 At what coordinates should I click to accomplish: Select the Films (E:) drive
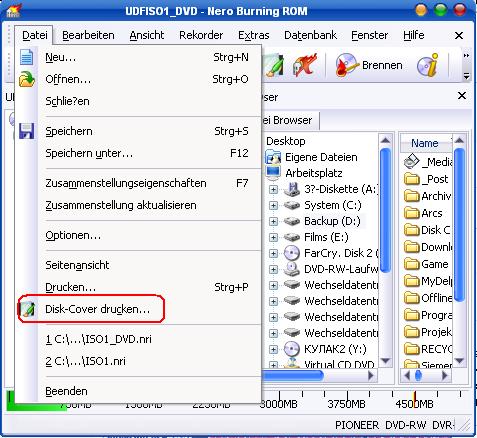coord(326,237)
